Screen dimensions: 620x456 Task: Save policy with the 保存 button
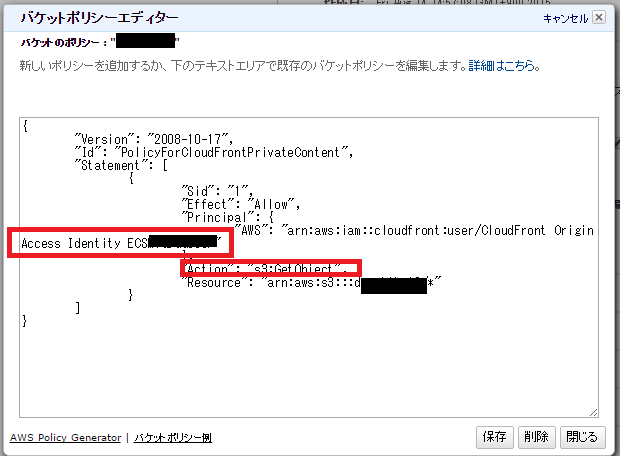click(x=495, y=437)
